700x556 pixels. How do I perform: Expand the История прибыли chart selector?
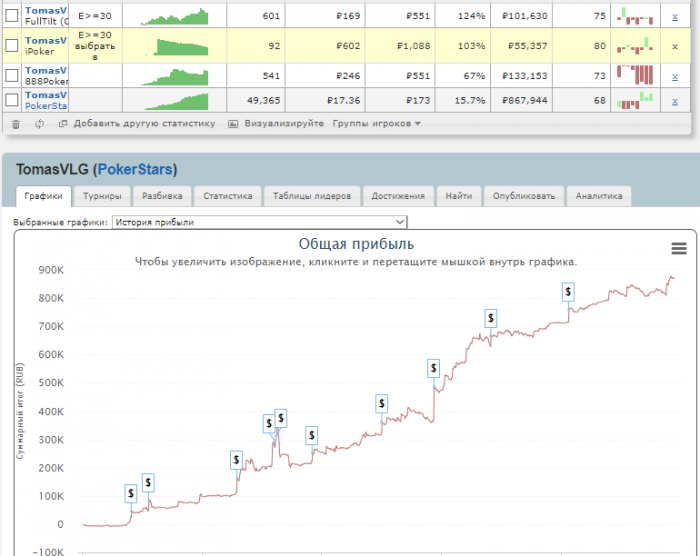259,222
